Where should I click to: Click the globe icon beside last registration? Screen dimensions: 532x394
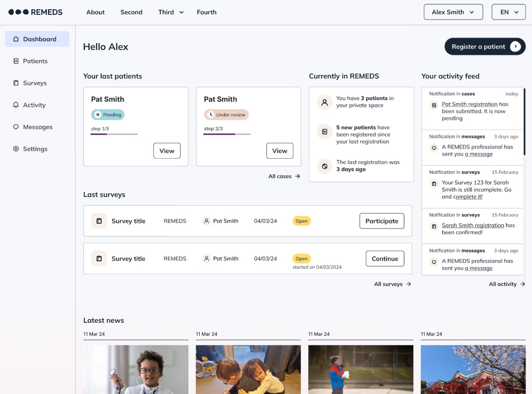pos(324,166)
